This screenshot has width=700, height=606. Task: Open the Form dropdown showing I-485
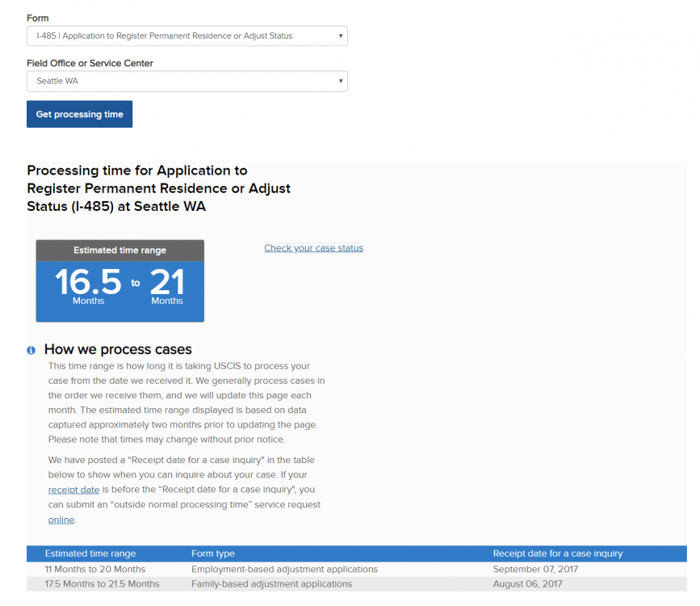(x=187, y=36)
